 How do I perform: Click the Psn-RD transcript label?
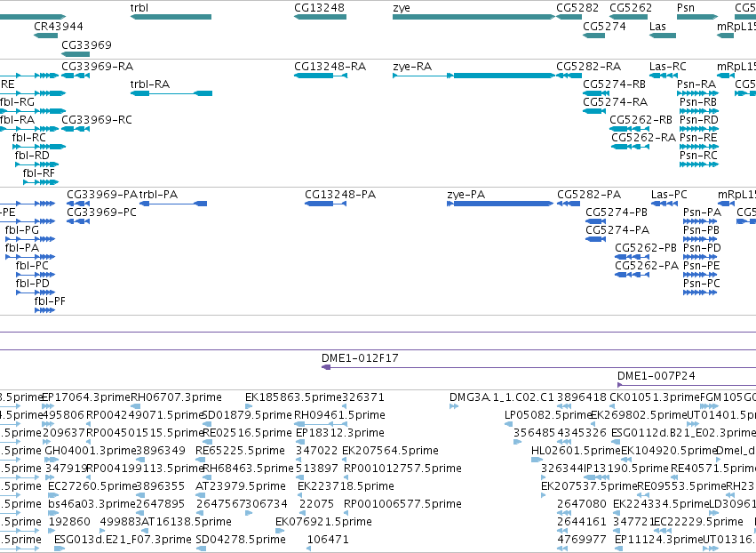point(698,120)
